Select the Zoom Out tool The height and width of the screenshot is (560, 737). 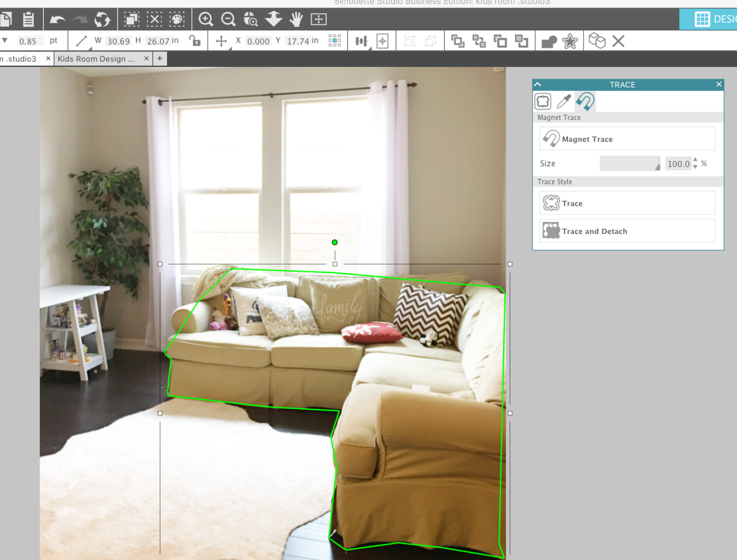click(x=228, y=19)
